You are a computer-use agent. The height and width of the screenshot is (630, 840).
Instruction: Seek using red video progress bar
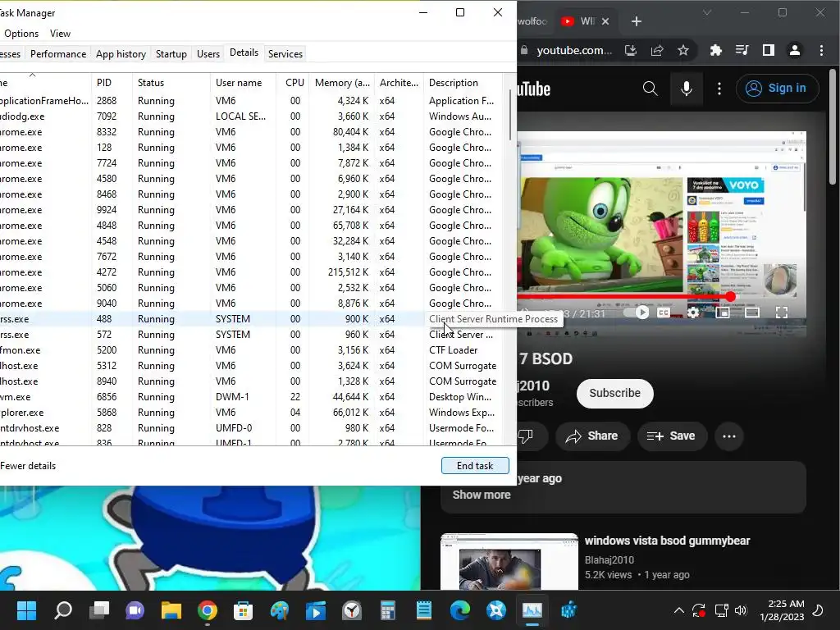(624, 296)
